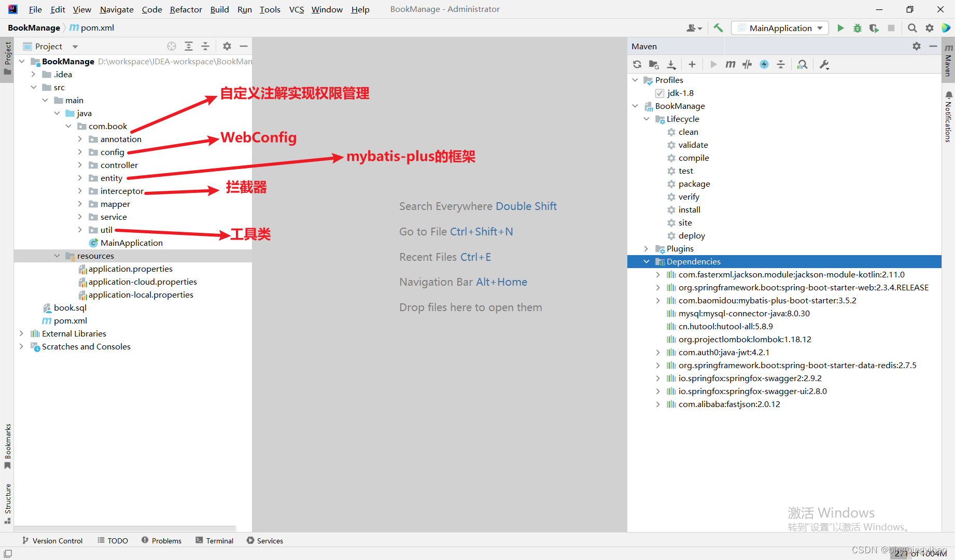Screen dimensions: 955x560
Task: Hide the Project tool window
Action: pyautogui.click(x=244, y=46)
